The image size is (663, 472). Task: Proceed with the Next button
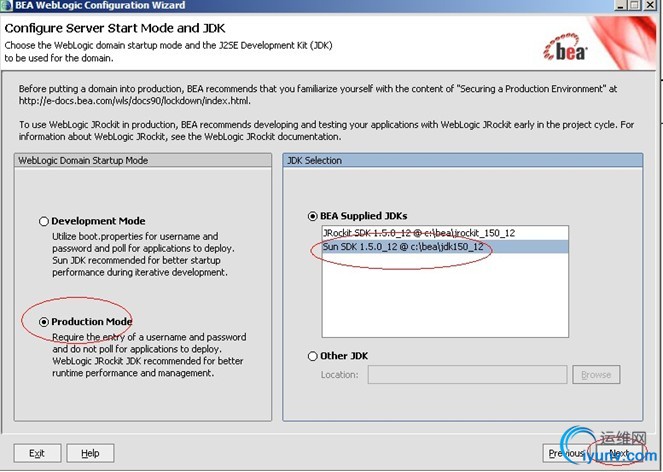619,453
